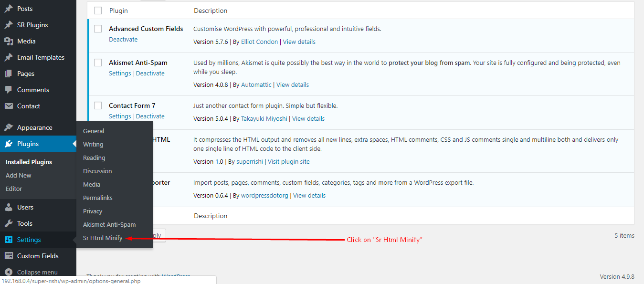Viewport: 644px width, 284px height.
Task: Click the Collapse menu arrow icon
Action: [x=9, y=272]
